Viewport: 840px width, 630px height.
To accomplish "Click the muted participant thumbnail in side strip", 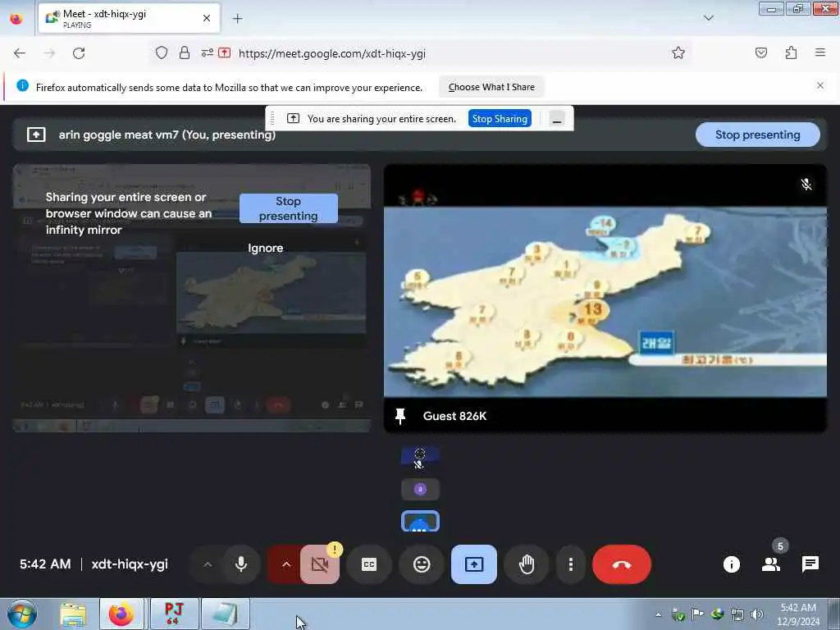I will point(421,457).
